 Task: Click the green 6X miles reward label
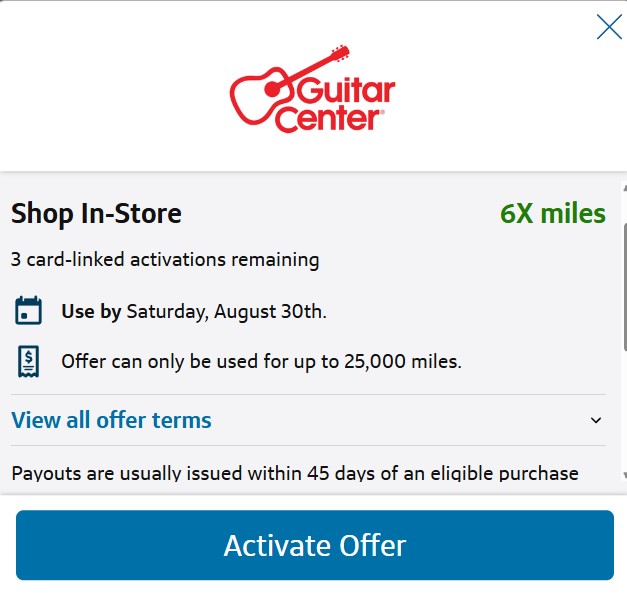click(552, 213)
